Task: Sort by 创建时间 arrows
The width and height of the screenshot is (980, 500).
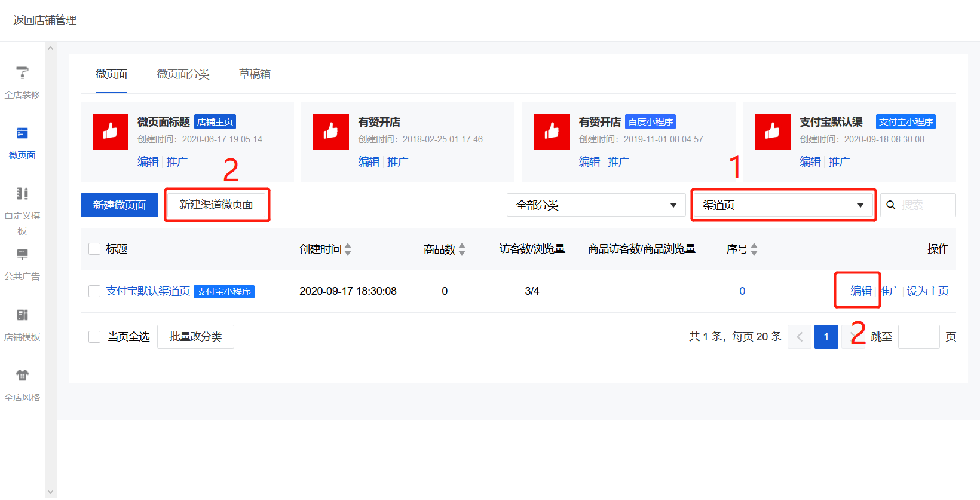Action: pyautogui.click(x=348, y=249)
